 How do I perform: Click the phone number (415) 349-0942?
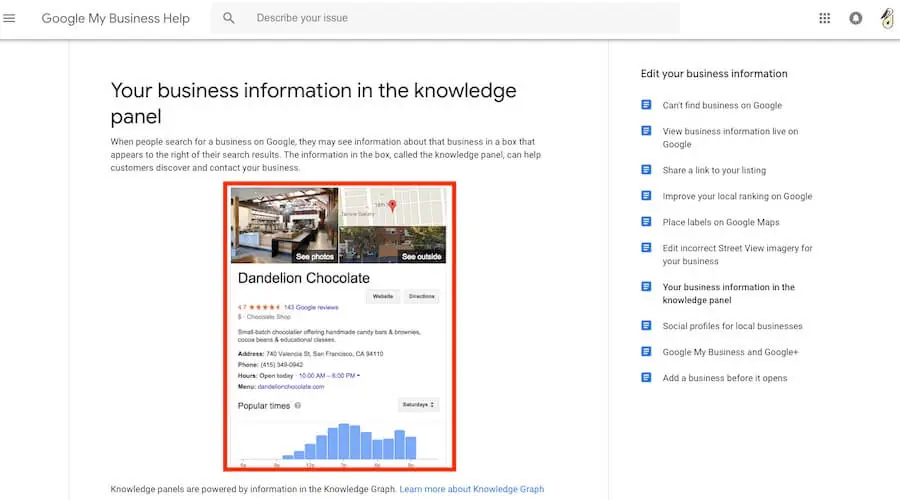(x=281, y=365)
